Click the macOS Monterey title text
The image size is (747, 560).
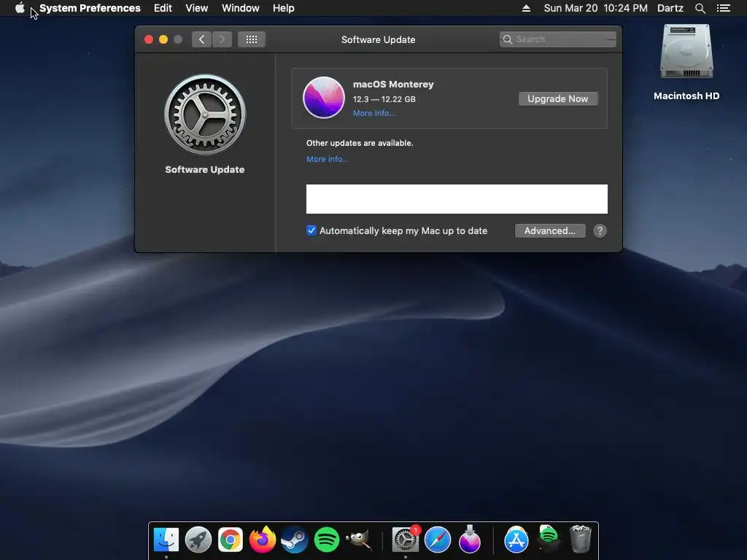[393, 85]
